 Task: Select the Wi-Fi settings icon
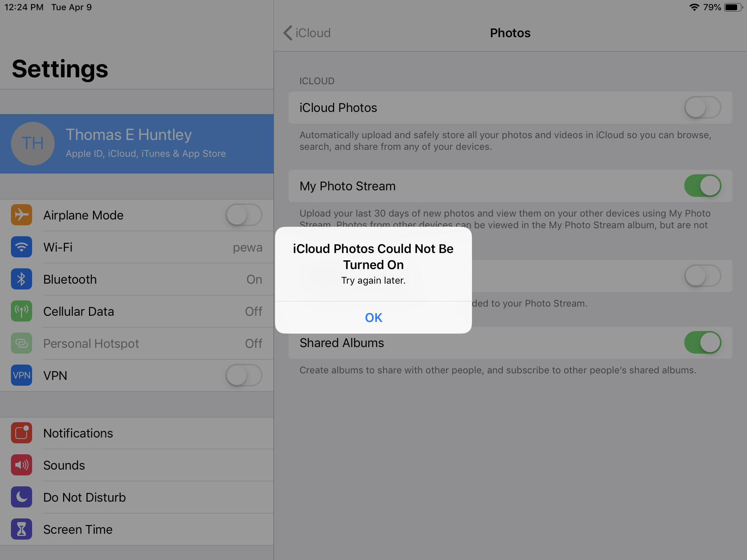pyautogui.click(x=22, y=247)
